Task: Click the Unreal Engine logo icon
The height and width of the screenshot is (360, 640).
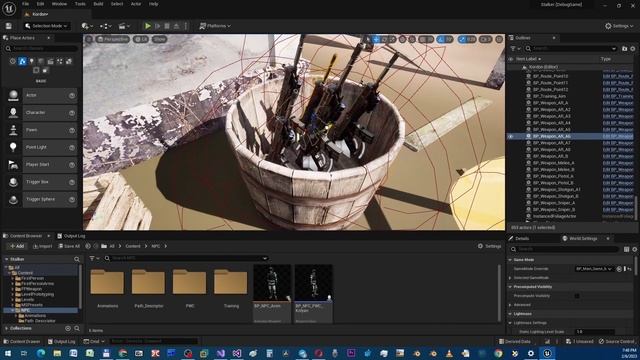Action: [9, 8]
